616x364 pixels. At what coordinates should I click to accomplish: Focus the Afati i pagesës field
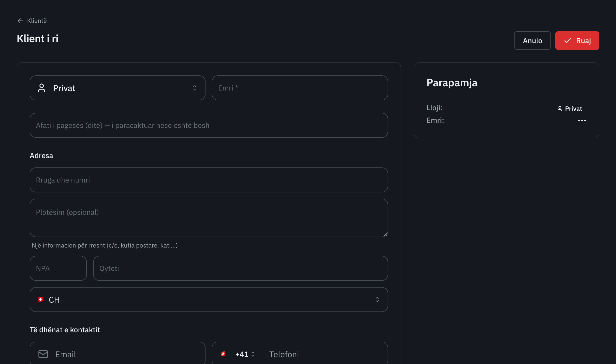pos(209,125)
